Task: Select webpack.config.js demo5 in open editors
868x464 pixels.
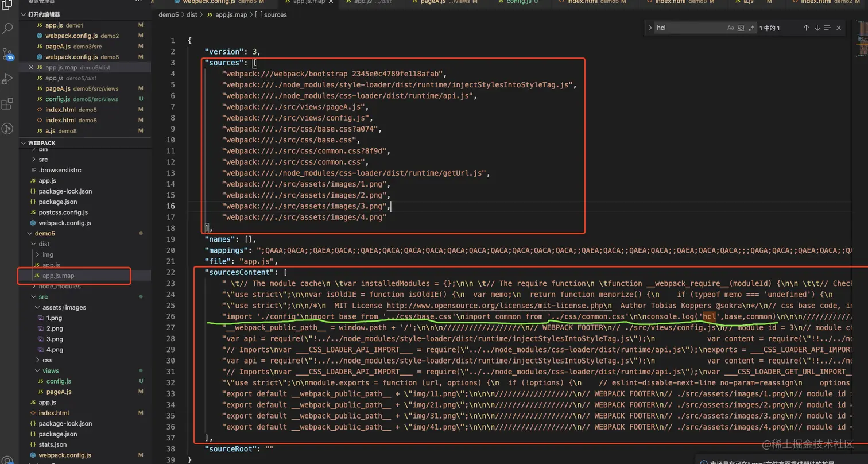Action: [85, 57]
